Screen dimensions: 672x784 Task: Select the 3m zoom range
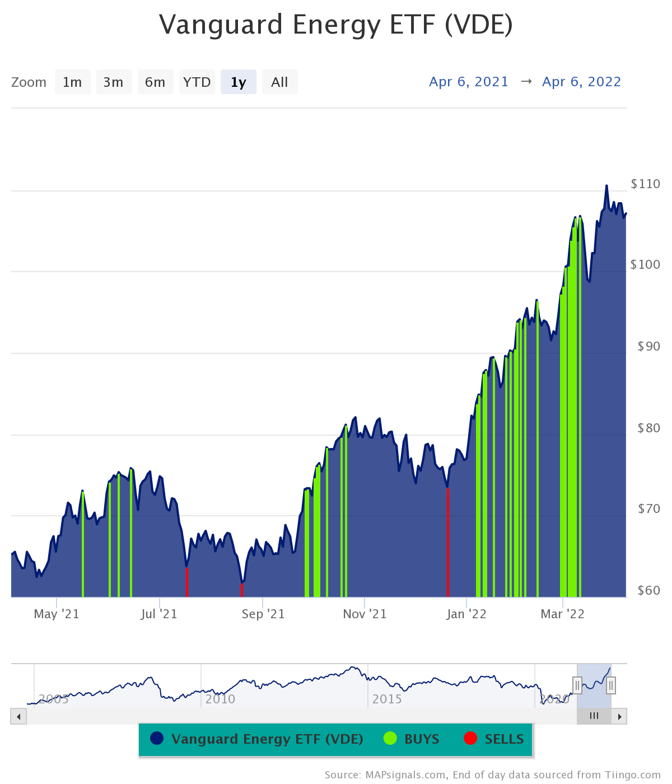point(114,82)
